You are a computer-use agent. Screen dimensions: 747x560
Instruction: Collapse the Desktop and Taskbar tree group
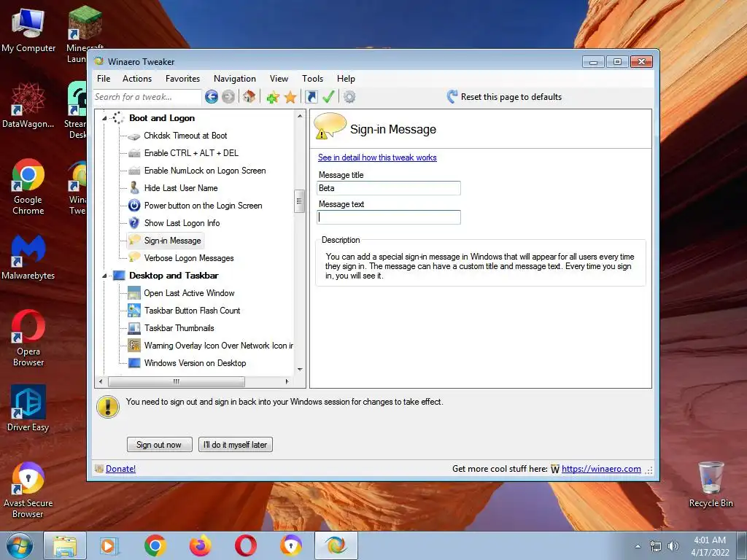[x=104, y=276]
